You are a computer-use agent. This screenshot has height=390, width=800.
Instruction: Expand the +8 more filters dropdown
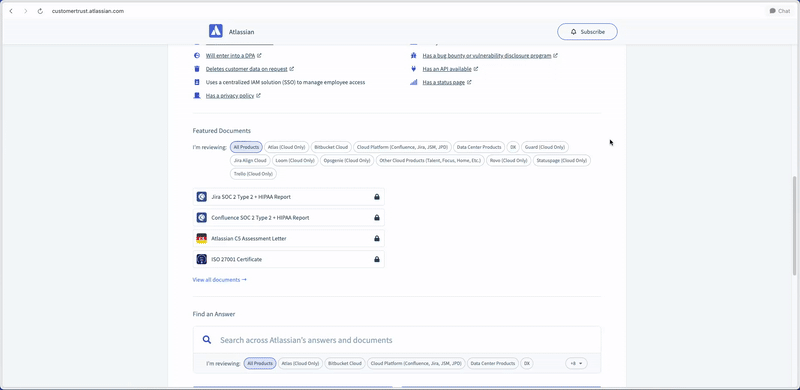pyautogui.click(x=576, y=363)
